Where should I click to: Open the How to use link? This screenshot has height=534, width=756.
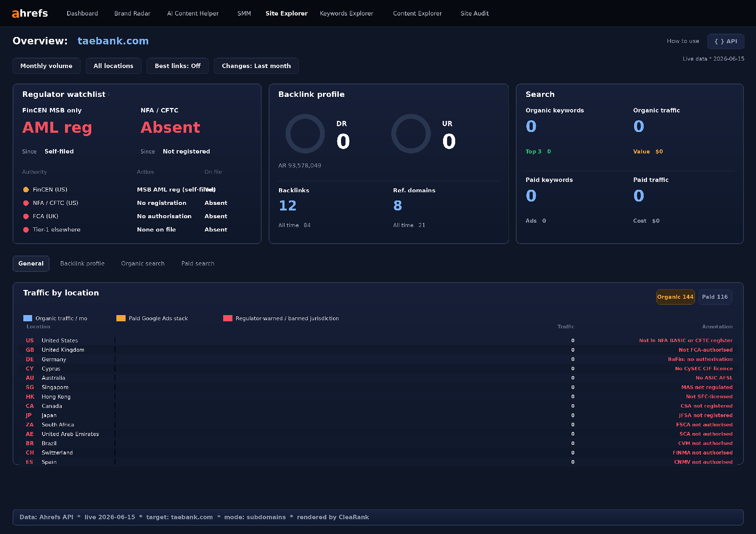[683, 41]
